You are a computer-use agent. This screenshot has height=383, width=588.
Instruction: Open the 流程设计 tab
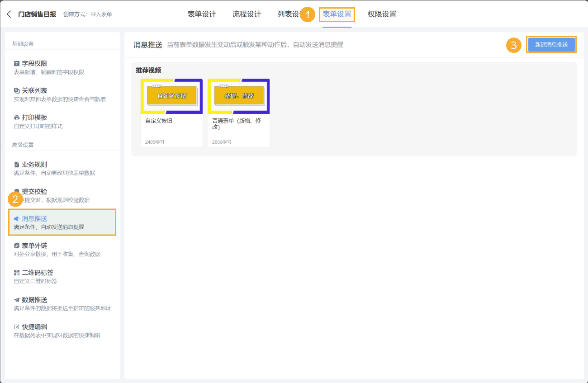click(x=247, y=14)
